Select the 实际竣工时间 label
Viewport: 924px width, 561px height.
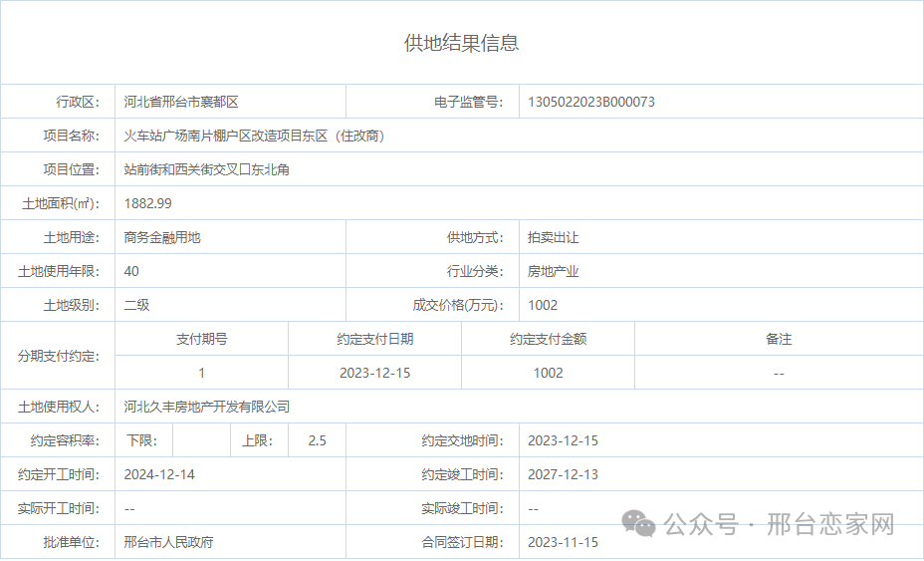tap(463, 509)
